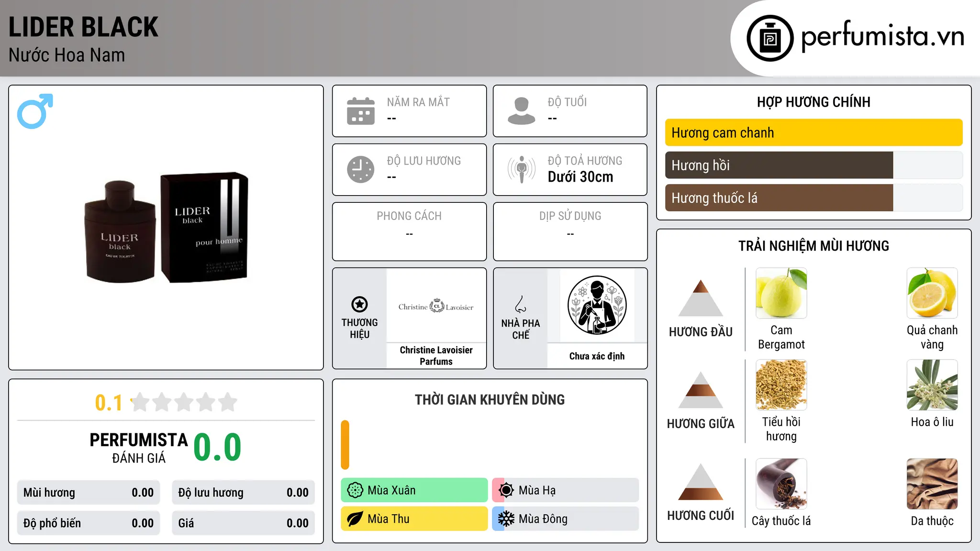
Task: Click the Trải Nghiệm Mùi Hương heading
Action: tap(813, 246)
